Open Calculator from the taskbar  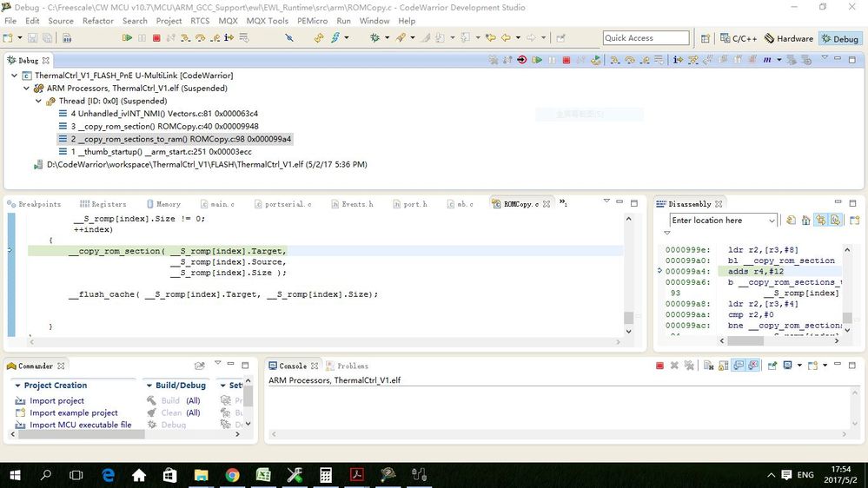click(x=326, y=475)
